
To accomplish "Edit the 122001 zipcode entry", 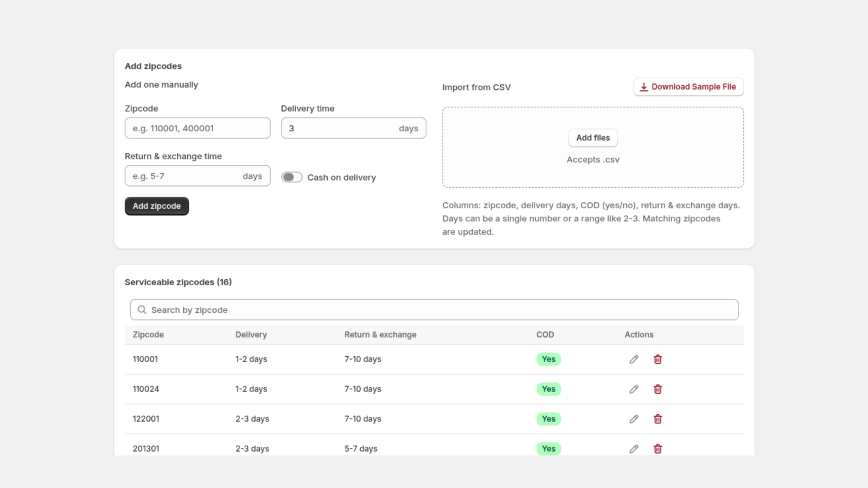I will coord(634,419).
